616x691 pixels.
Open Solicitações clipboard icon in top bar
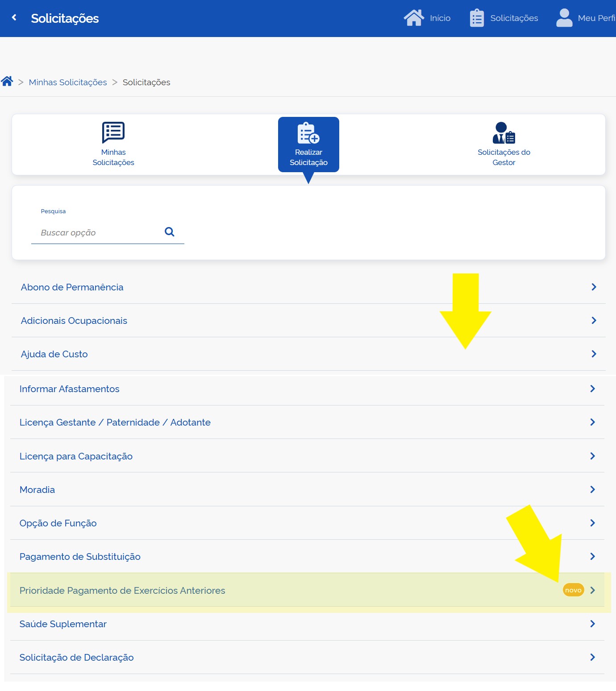coord(477,18)
